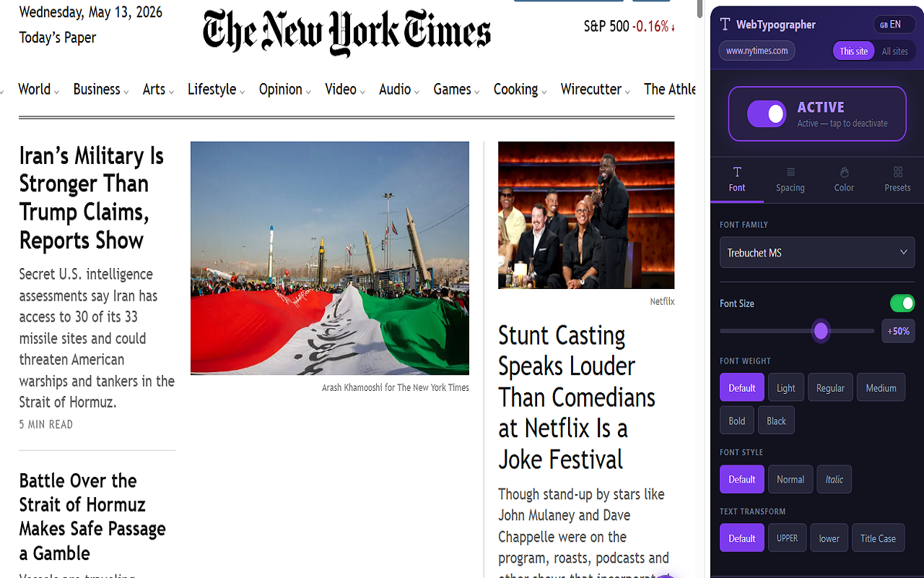924x578 pixels.
Task: Open the Video navigation item
Action: [341, 89]
